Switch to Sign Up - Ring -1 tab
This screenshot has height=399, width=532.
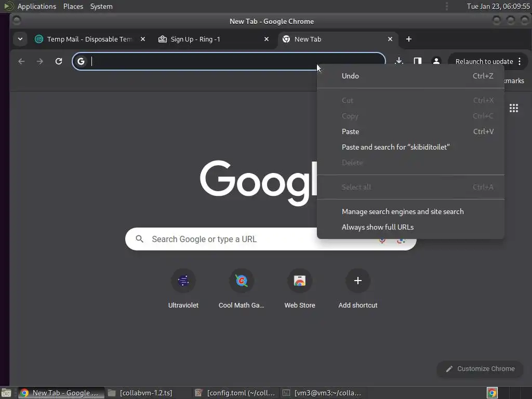pos(214,39)
